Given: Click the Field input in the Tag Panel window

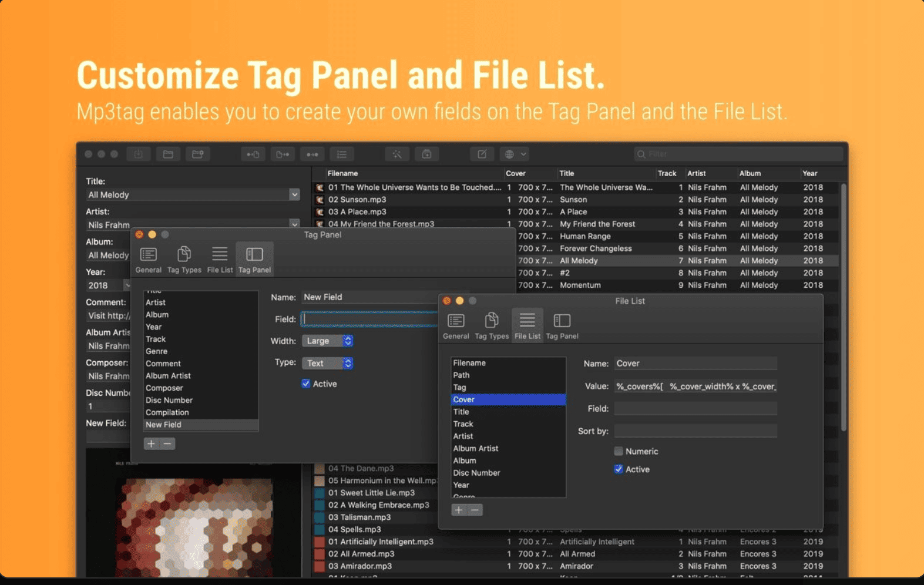Looking at the screenshot, I should (369, 319).
